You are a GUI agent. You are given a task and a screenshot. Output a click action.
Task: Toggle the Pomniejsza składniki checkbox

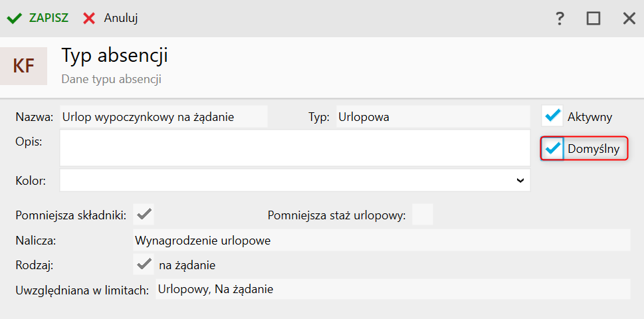coord(144,215)
